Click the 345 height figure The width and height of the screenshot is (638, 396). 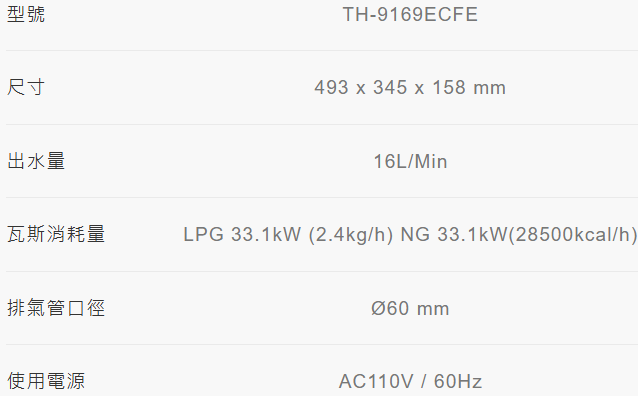click(390, 88)
